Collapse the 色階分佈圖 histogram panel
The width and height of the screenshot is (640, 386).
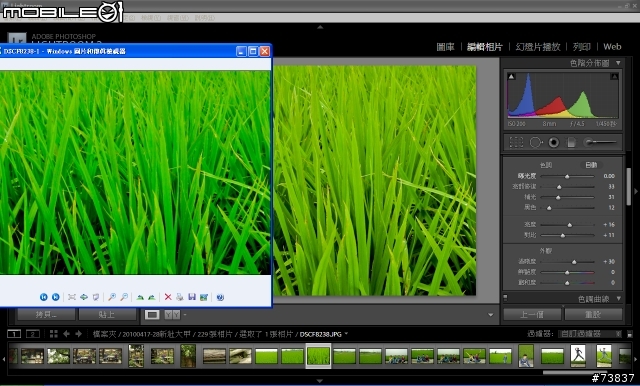[x=618, y=63]
